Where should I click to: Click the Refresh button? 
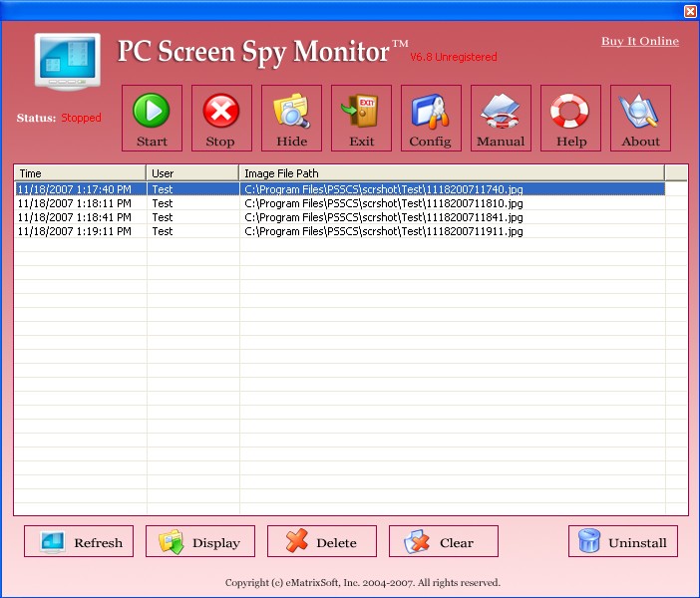pyautogui.click(x=79, y=542)
